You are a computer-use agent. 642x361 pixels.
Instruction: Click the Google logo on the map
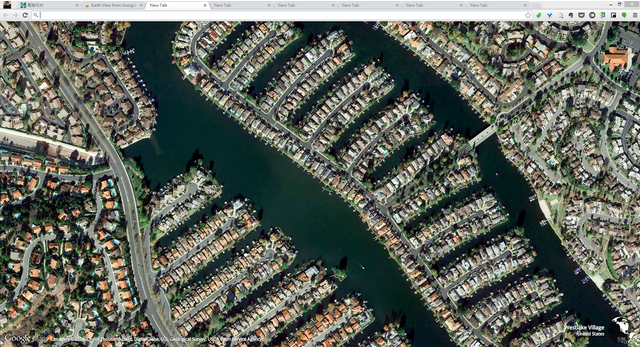[x=17, y=338]
